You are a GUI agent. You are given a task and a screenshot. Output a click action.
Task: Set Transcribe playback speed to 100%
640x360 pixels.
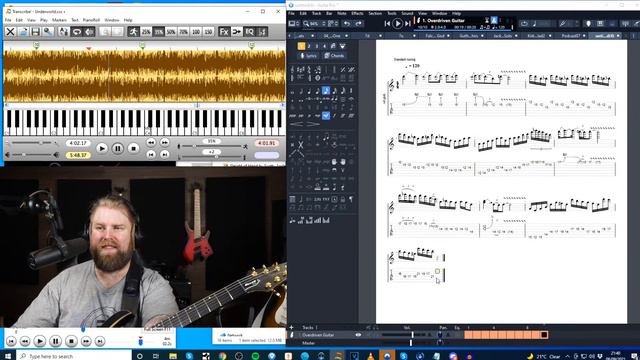click(196, 31)
